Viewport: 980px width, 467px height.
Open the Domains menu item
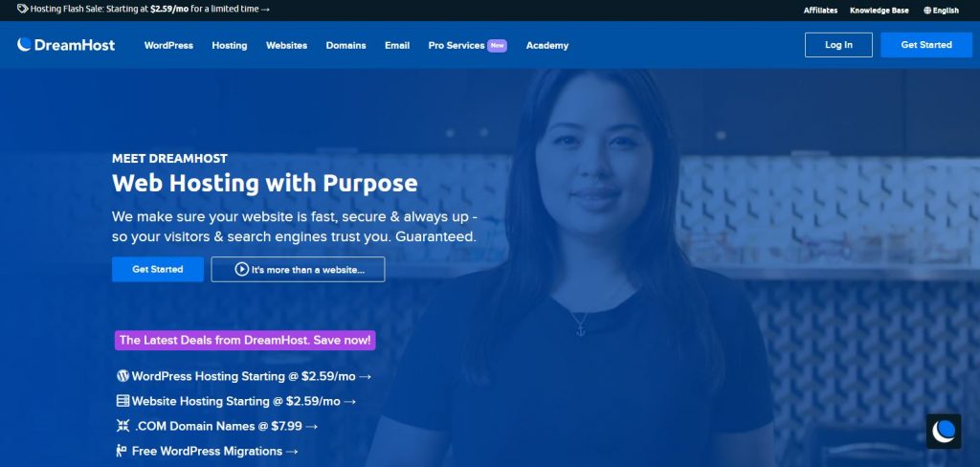tap(345, 46)
